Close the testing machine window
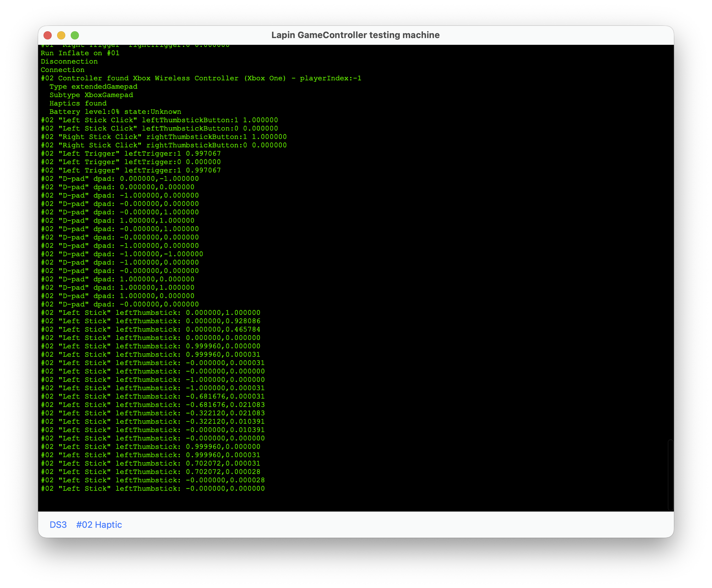 click(48, 35)
